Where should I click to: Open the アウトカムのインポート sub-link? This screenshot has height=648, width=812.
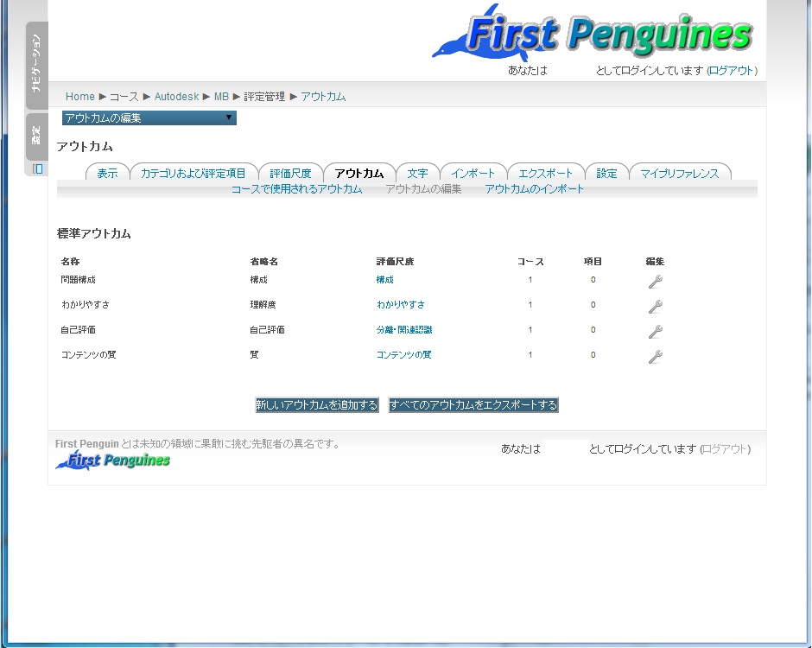pos(534,189)
